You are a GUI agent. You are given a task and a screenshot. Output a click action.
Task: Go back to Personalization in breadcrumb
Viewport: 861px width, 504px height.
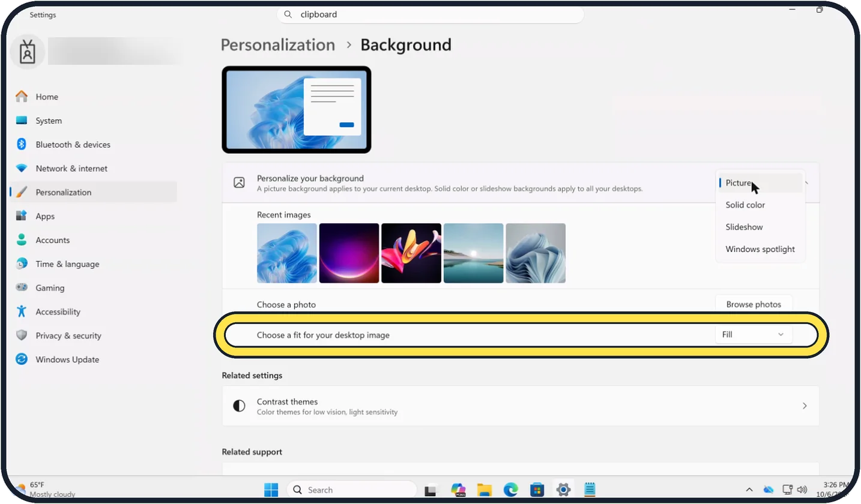point(278,45)
